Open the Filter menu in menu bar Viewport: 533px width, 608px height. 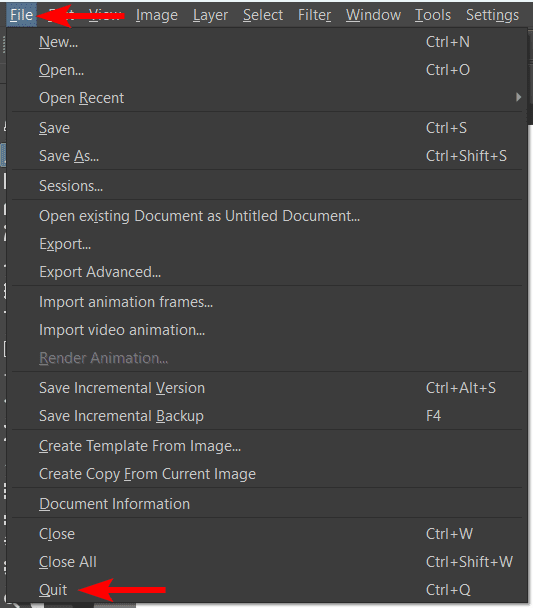coord(314,15)
